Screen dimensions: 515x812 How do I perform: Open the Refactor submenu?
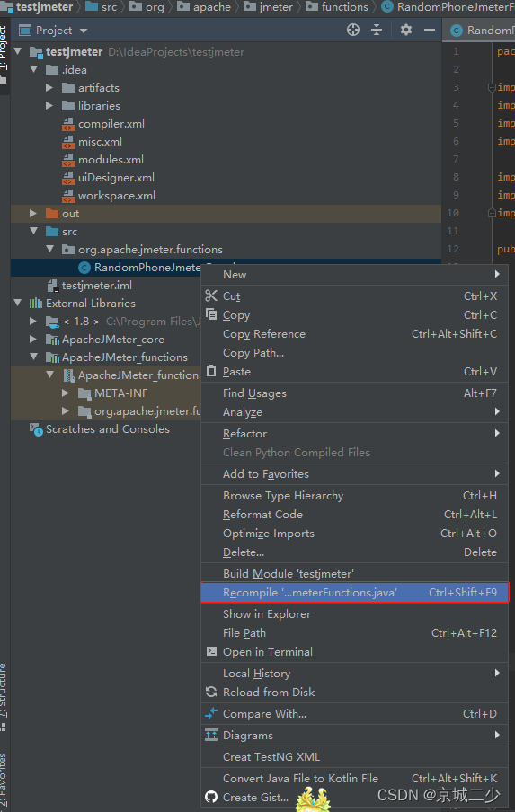point(354,434)
